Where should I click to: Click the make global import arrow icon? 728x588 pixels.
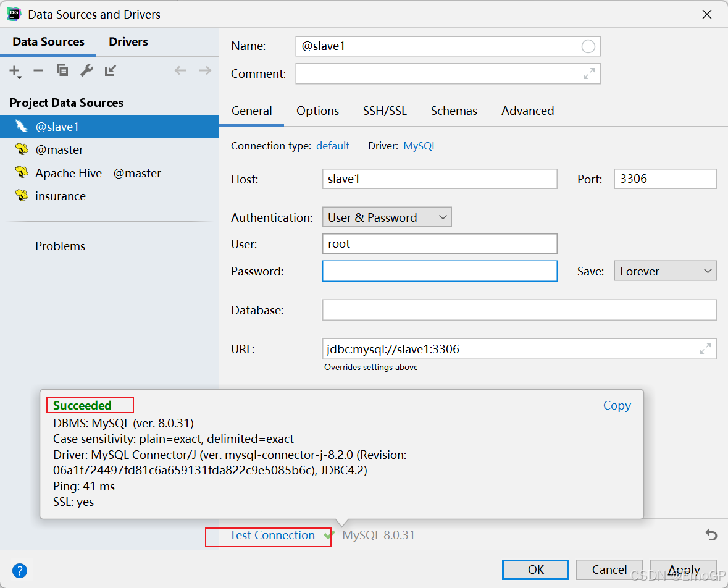point(110,70)
